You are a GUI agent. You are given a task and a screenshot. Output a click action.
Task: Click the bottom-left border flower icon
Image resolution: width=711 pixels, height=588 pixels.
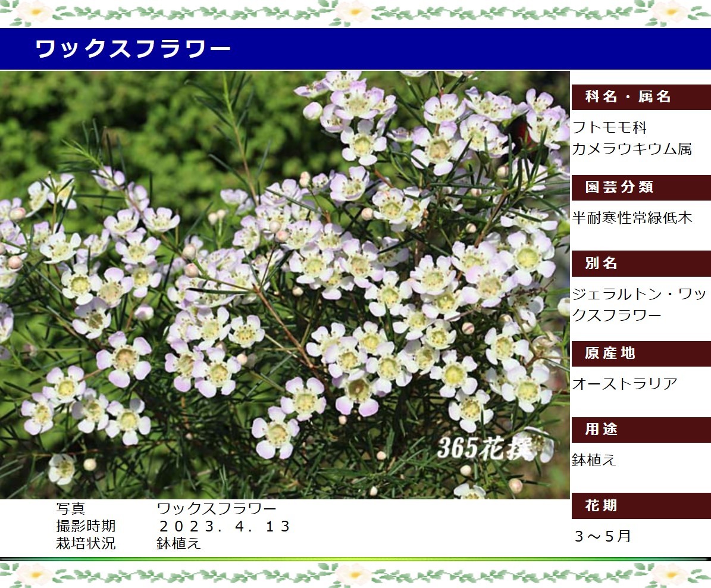click(33, 574)
